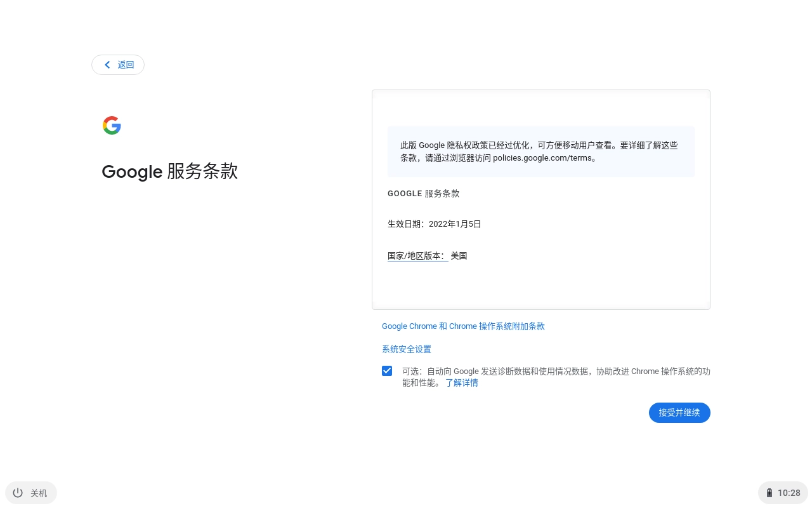Click the GOOGLE 服务条款 heading in terms box

pyautogui.click(x=424, y=194)
